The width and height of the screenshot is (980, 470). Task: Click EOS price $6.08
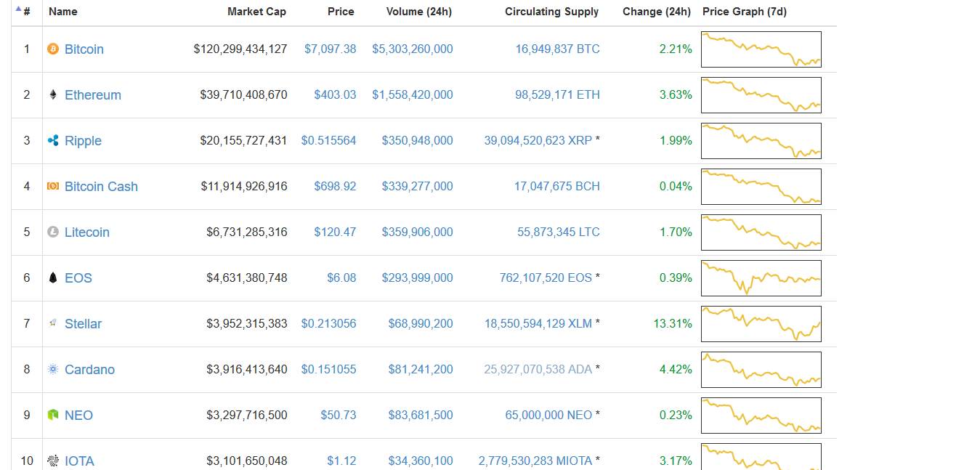coord(341,277)
